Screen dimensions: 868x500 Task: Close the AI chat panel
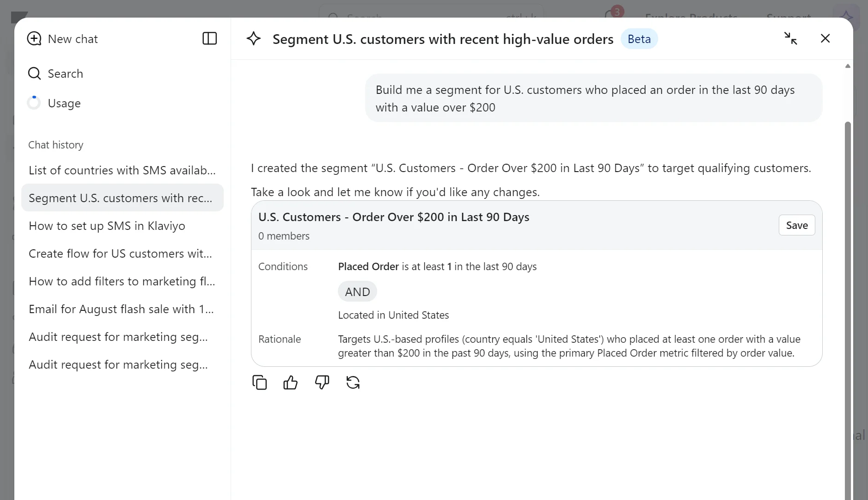[x=825, y=38]
